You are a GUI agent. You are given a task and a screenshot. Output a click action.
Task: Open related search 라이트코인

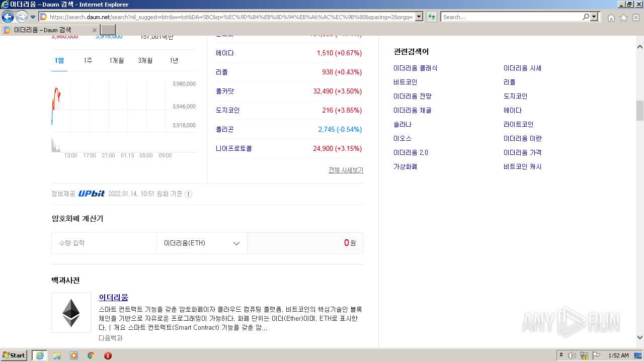point(519,125)
